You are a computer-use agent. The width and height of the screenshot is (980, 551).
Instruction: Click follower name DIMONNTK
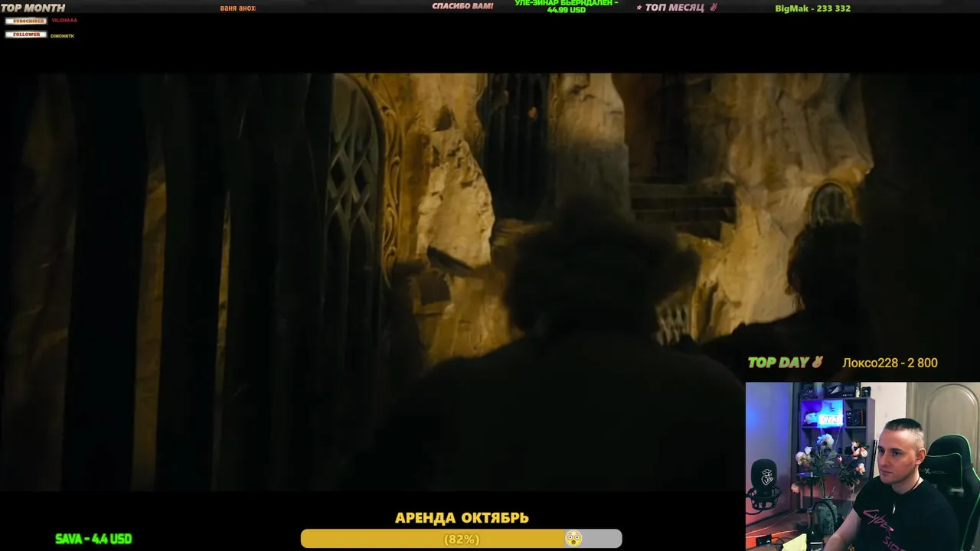pyautogui.click(x=63, y=35)
